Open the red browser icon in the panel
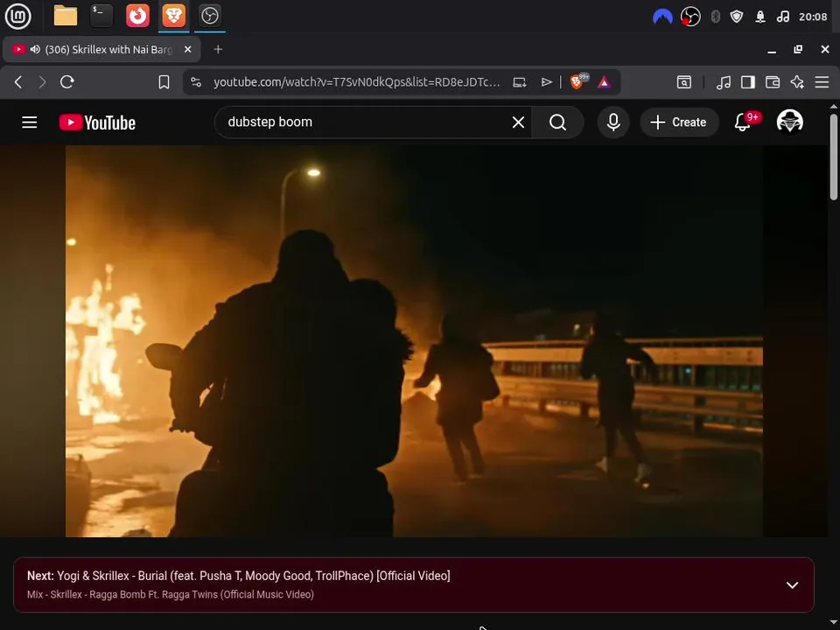The image size is (840, 630). point(137,16)
